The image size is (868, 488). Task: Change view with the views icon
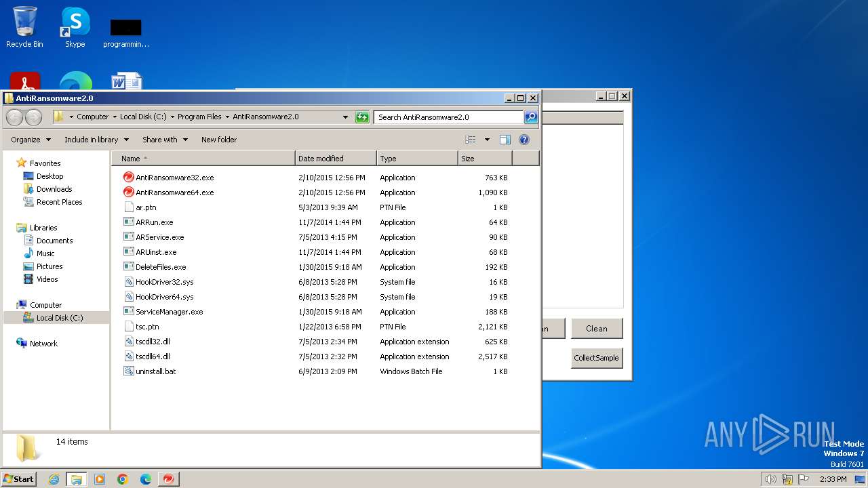471,140
